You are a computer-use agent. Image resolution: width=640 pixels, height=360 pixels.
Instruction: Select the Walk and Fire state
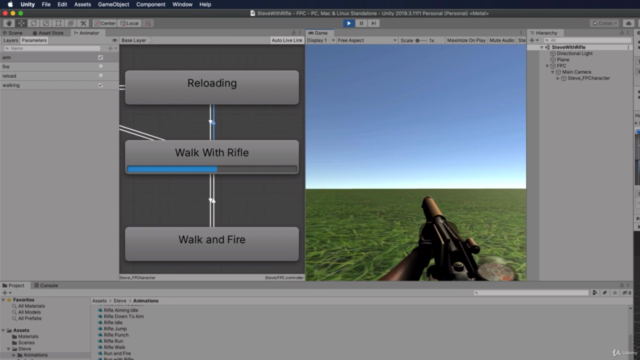[212, 244]
